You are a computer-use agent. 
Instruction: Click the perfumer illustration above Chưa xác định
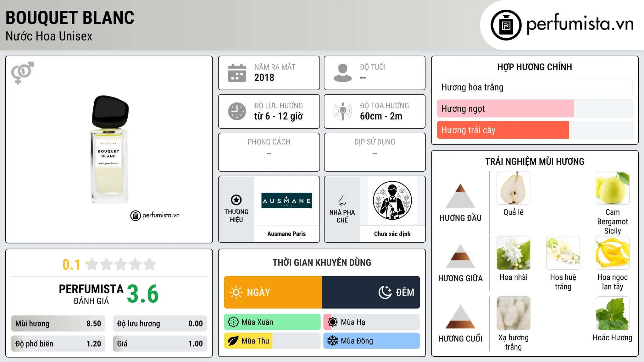point(392,200)
